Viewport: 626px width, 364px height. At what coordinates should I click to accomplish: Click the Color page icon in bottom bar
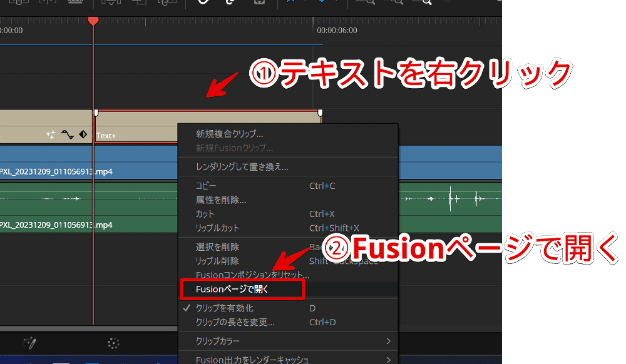click(113, 342)
